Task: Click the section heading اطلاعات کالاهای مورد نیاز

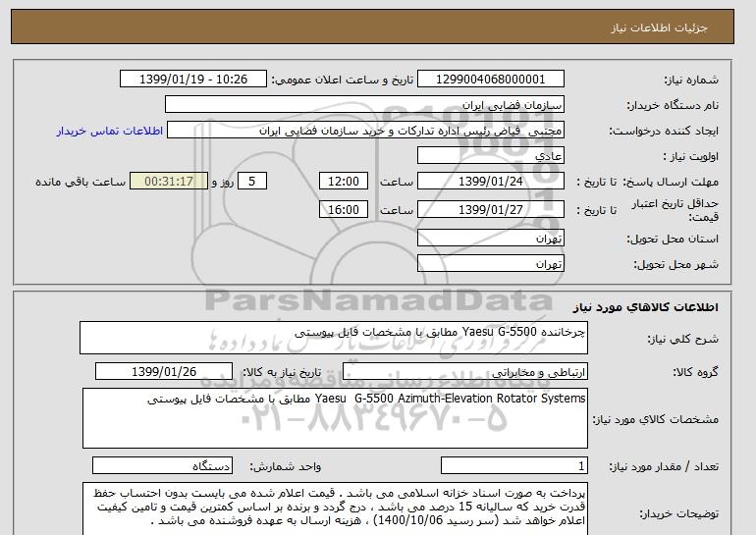Action: (x=646, y=307)
